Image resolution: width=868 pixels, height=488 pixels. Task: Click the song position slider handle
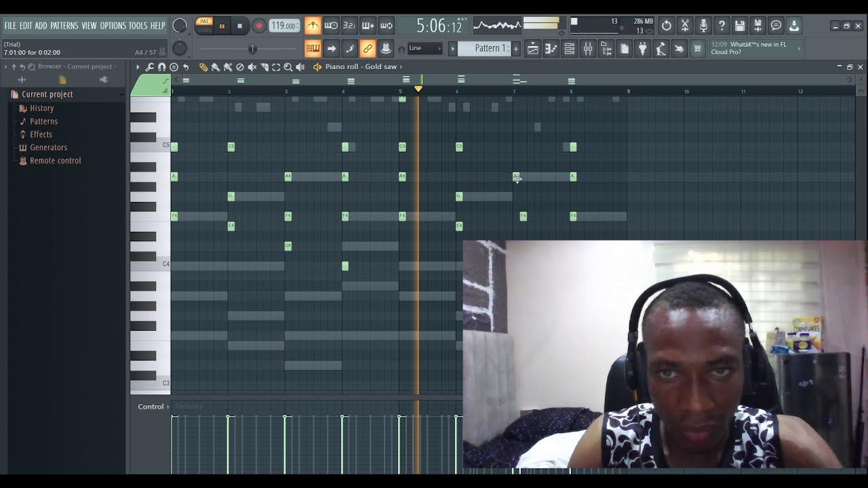tap(252, 49)
